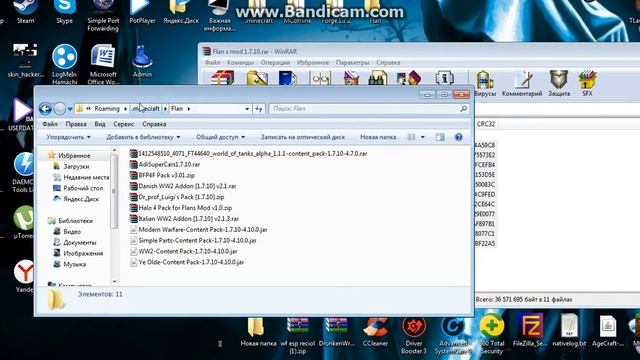
Task: Click the SFX icon in WinRAR
Action: tap(587, 80)
